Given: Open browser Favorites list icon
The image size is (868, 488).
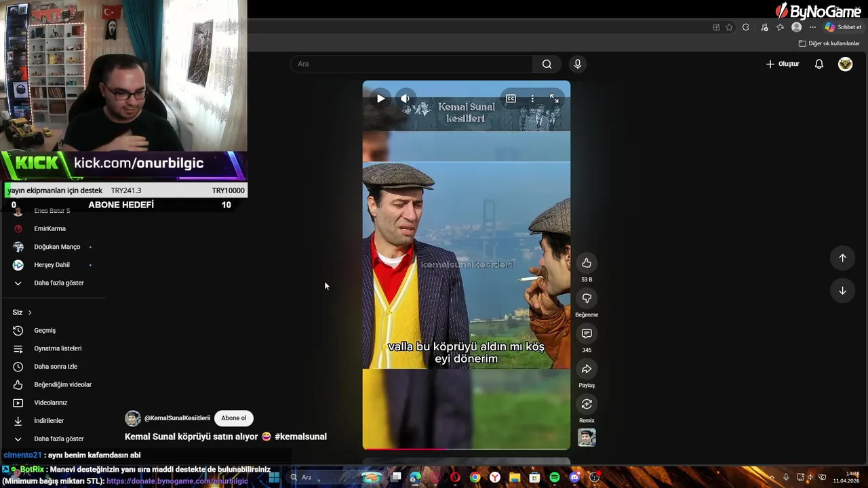Looking at the screenshot, I should click(x=780, y=27).
